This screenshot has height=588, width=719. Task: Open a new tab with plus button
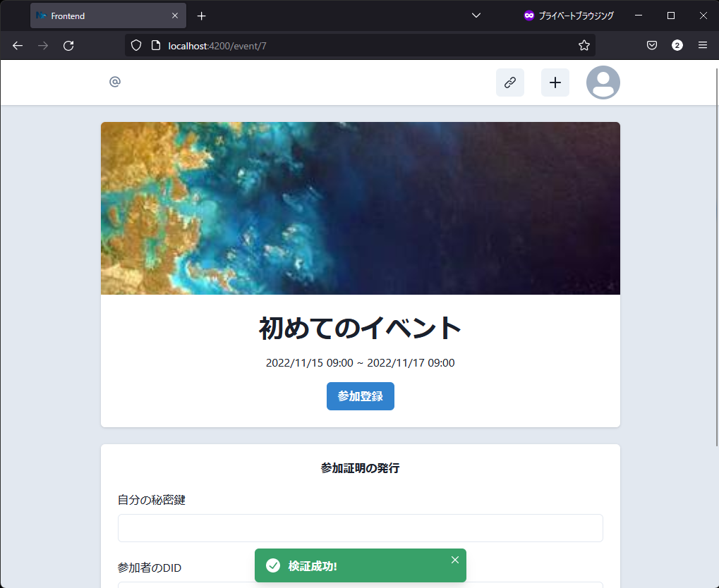(x=202, y=16)
